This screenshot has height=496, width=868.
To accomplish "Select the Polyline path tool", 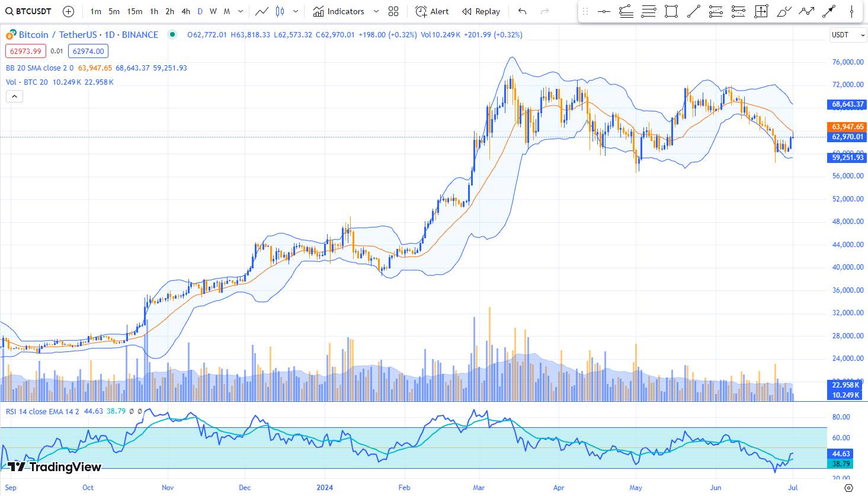I will (x=806, y=11).
